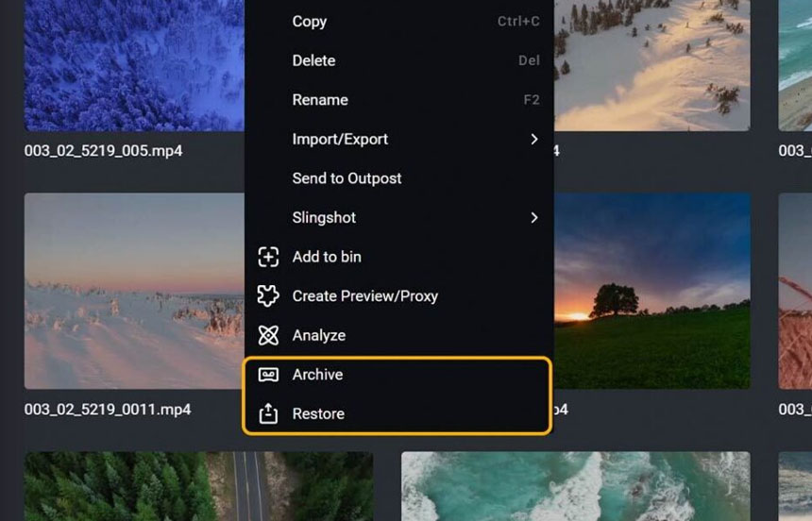Choose Copy from the context menu
This screenshot has height=521, width=812.
tap(310, 22)
